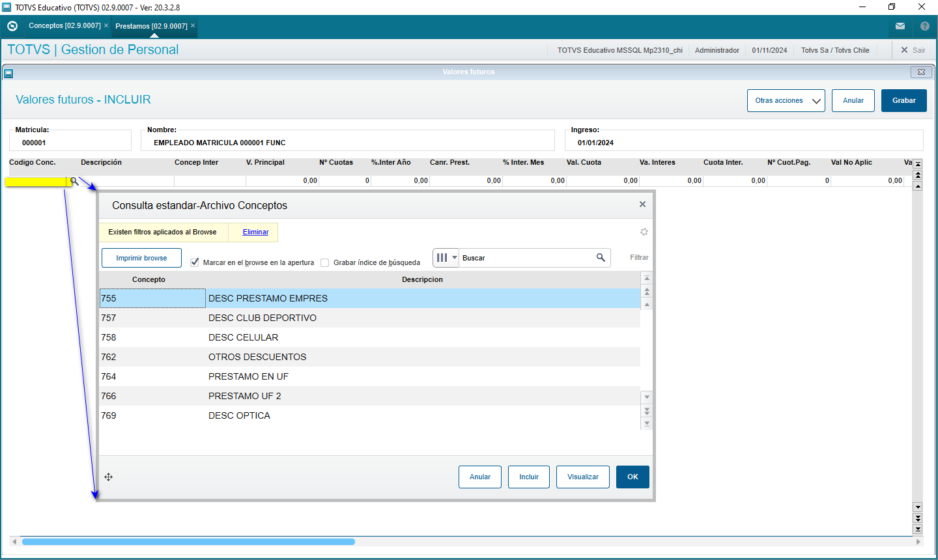Click the search magnifier in Buscar field

[601, 258]
